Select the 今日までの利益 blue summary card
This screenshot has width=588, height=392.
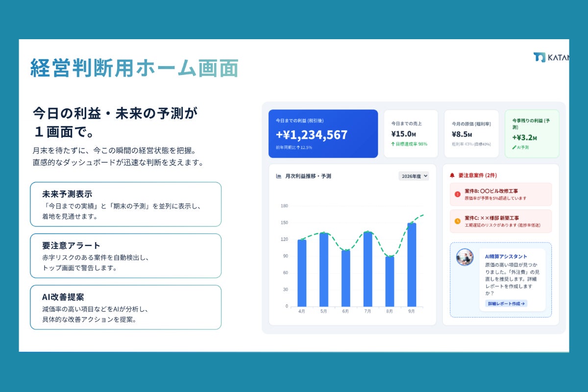click(323, 134)
